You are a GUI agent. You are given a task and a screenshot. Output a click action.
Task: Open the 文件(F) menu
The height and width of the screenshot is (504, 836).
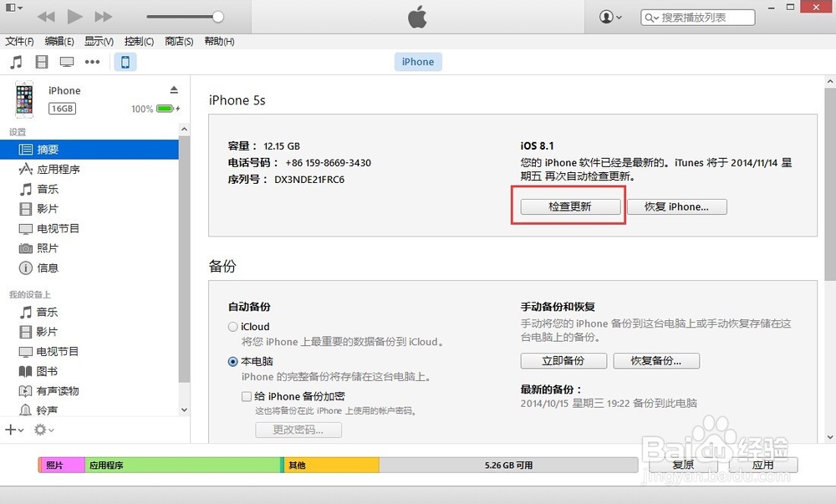pos(20,42)
